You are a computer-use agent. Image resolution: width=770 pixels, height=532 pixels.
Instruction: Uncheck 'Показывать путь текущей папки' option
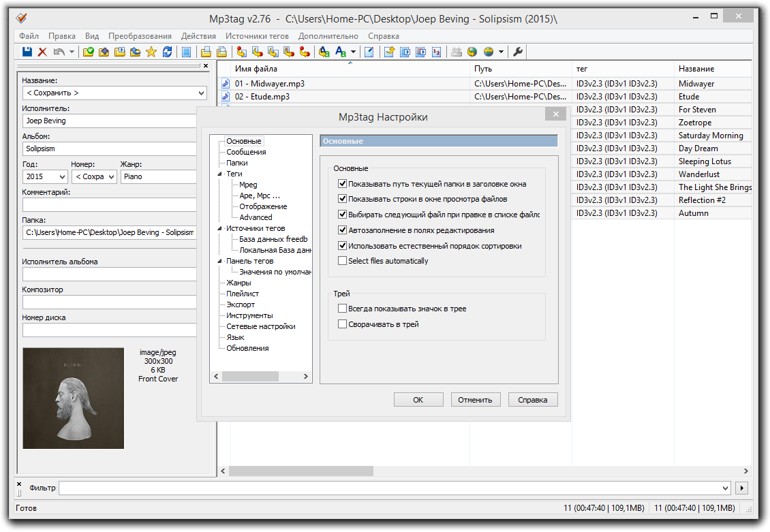click(342, 184)
